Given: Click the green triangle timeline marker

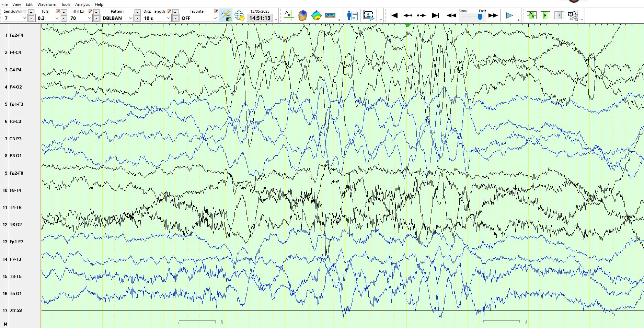Looking at the screenshot, I should [407, 25].
